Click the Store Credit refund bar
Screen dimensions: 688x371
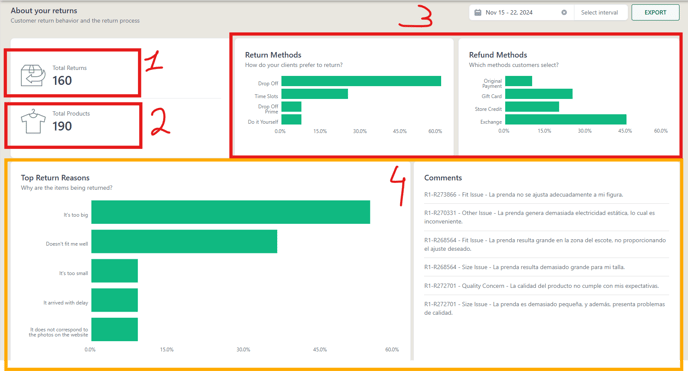pos(532,107)
